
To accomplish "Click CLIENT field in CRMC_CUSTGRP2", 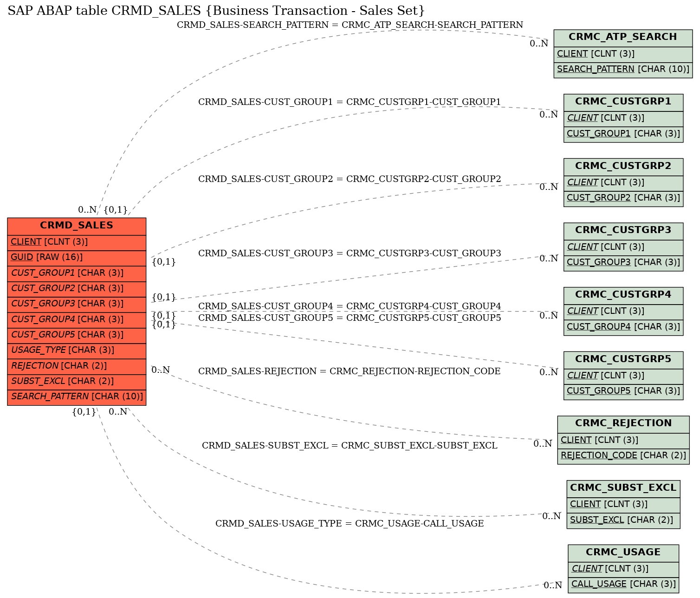I will (623, 183).
